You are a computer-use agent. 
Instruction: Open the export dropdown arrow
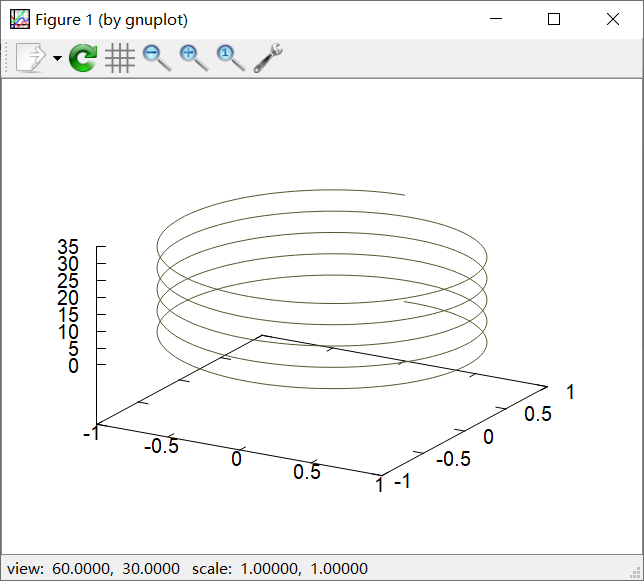tap(58, 58)
